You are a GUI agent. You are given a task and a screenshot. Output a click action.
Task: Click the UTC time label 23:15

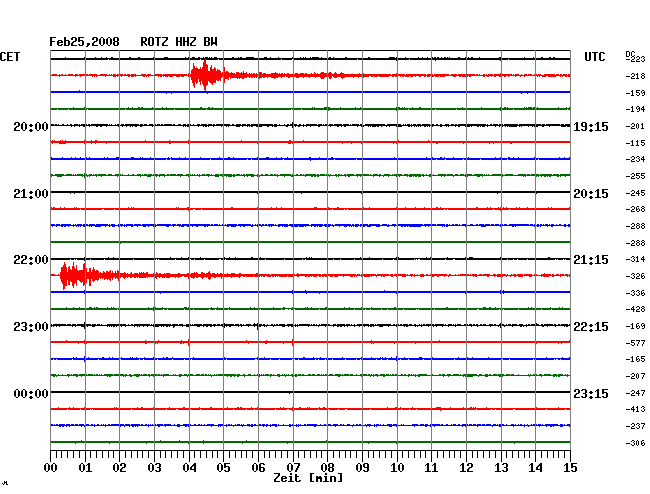click(x=591, y=394)
